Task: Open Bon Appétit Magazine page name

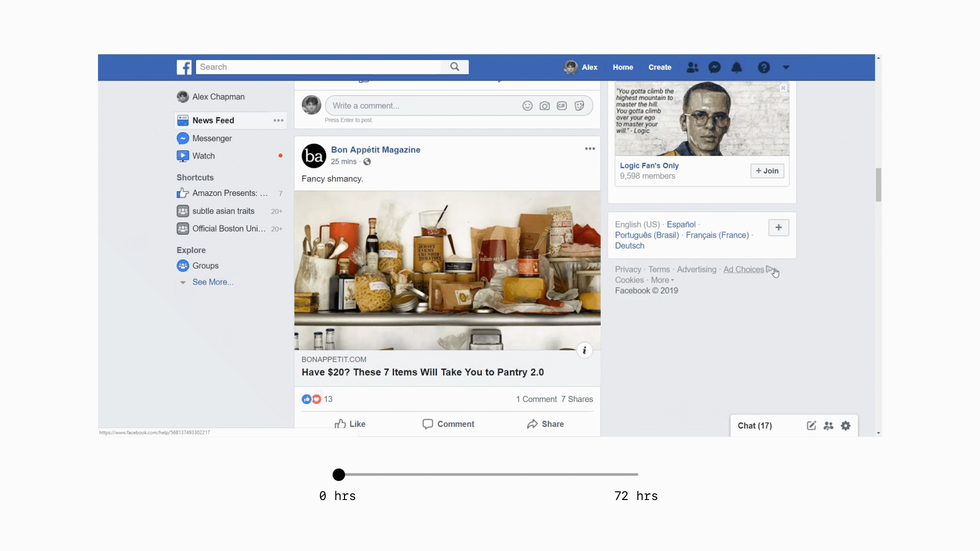Action: tap(376, 149)
